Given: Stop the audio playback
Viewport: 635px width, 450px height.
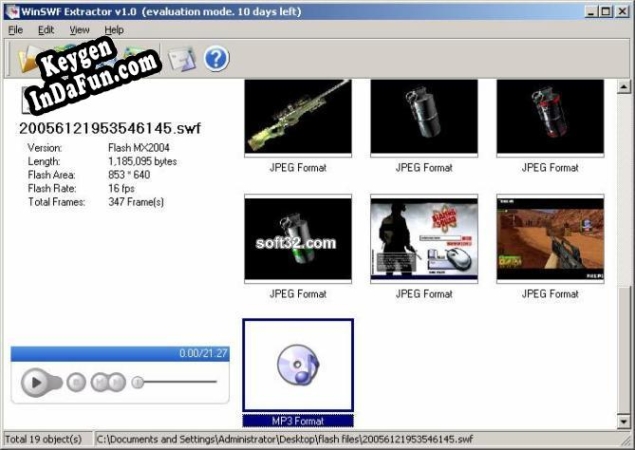Looking at the screenshot, I should (76, 382).
